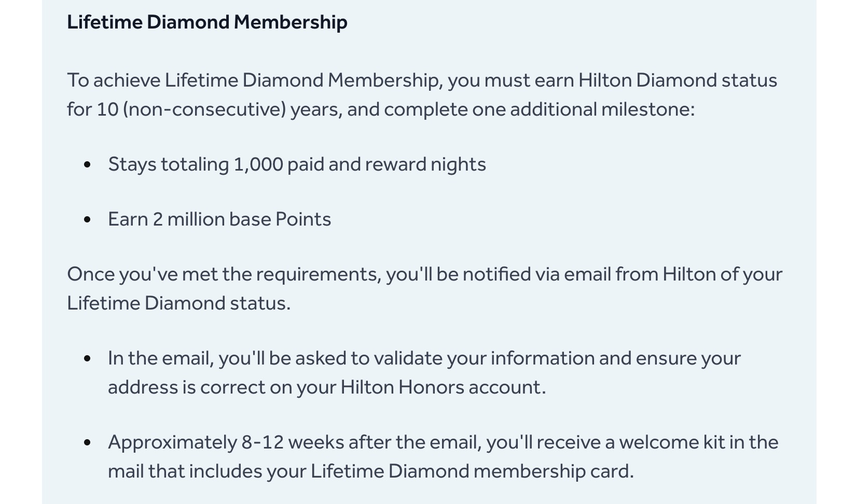Click the words 'Hilton Diamond status'
Viewport: 856px width, 504px height.
tap(678, 80)
